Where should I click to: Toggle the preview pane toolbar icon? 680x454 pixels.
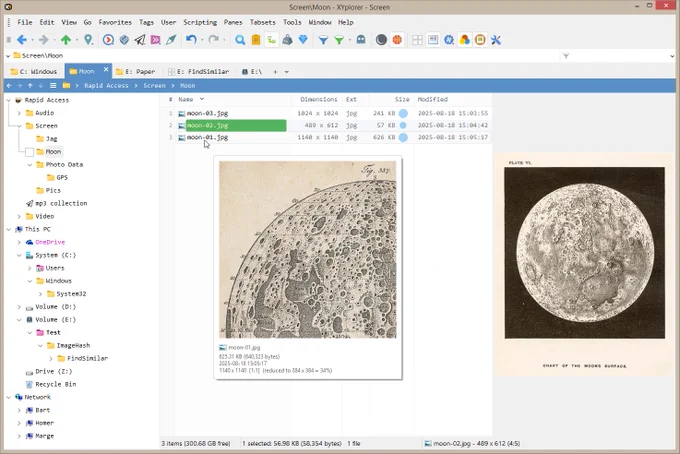tap(433, 40)
